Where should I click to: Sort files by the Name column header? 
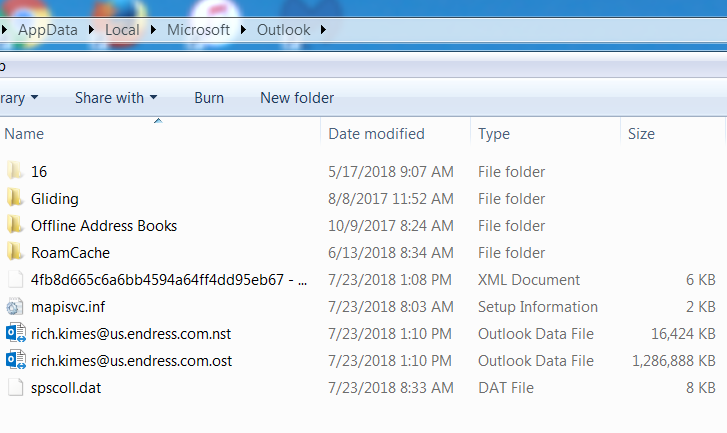click(25, 134)
